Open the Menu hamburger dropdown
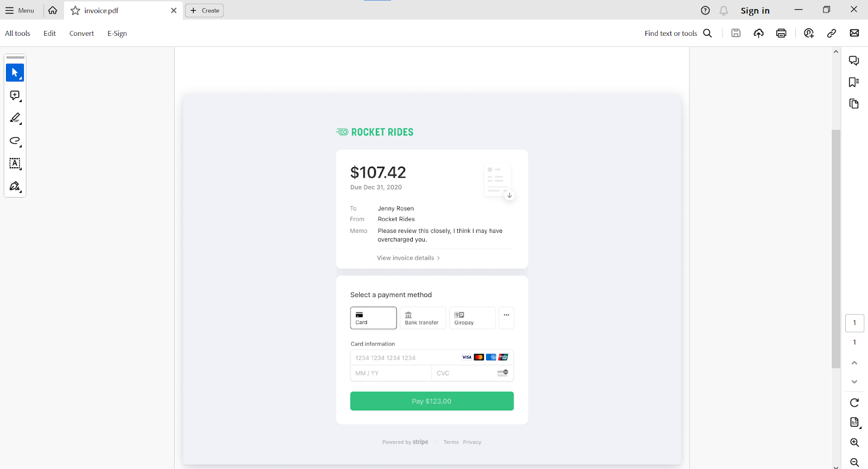868x469 pixels. pyautogui.click(x=20, y=10)
